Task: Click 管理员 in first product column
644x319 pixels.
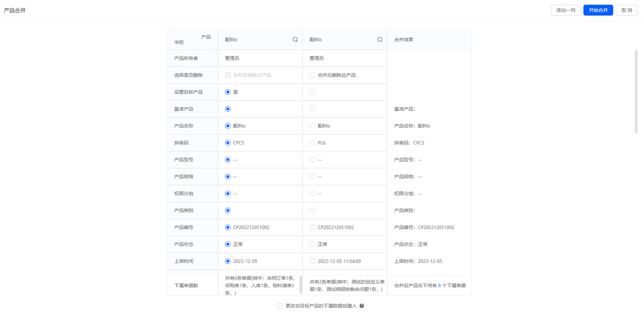Action: click(x=232, y=58)
